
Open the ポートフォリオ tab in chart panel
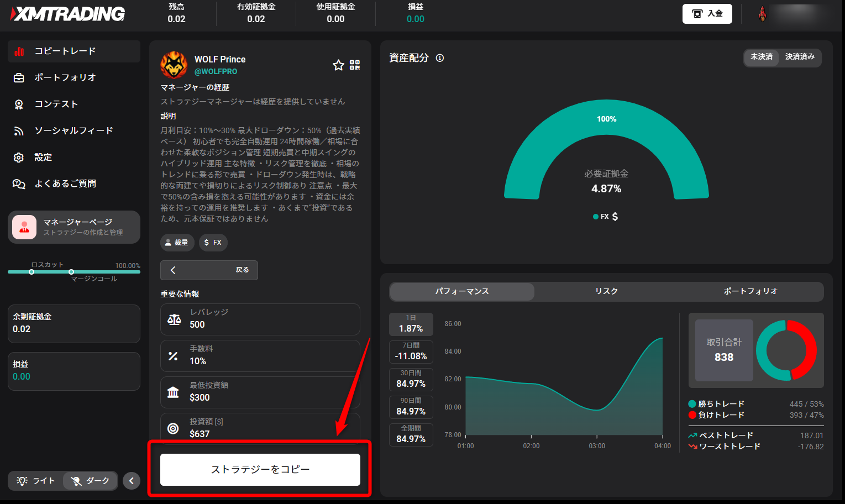(750, 291)
